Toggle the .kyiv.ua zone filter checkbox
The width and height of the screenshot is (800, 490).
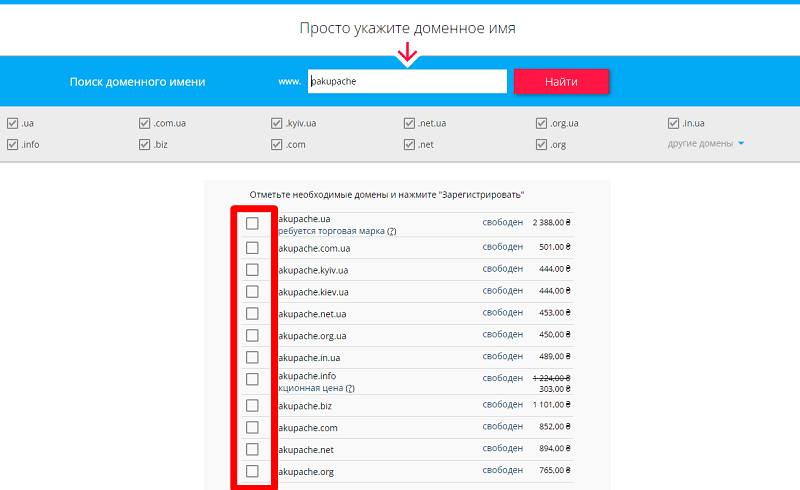click(277, 123)
